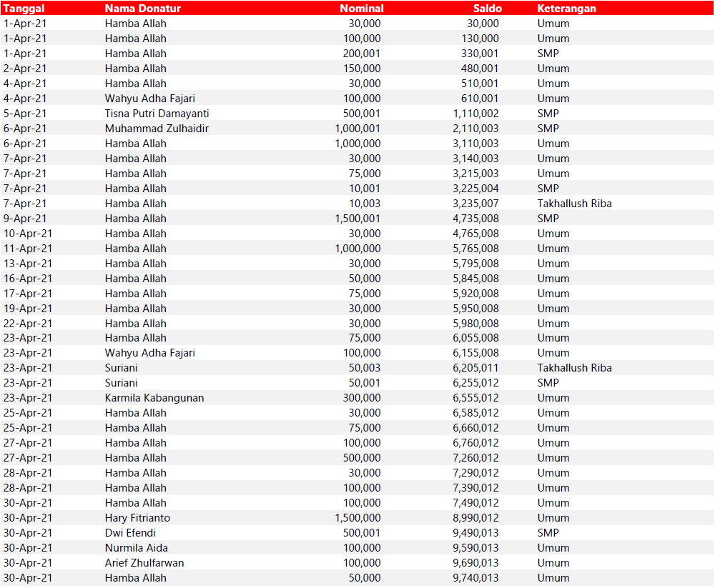Select the Karmila Kabangunan donor cell
The height and width of the screenshot is (588, 715).
[154, 398]
